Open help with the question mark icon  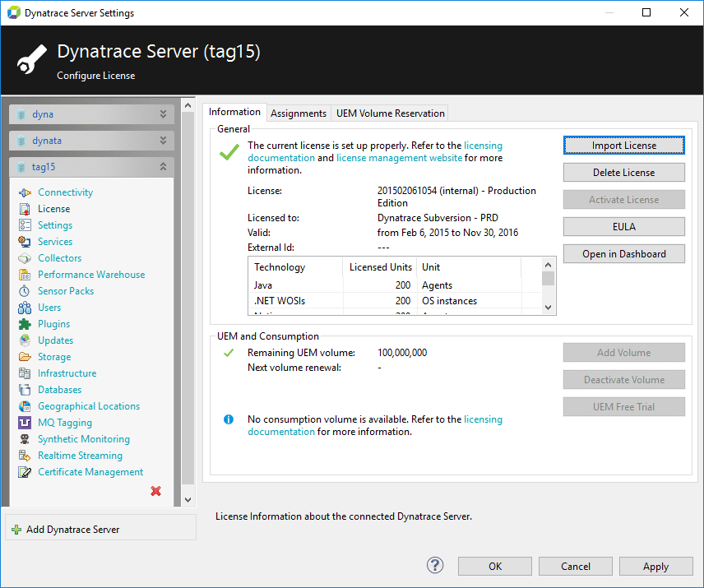tap(435, 566)
